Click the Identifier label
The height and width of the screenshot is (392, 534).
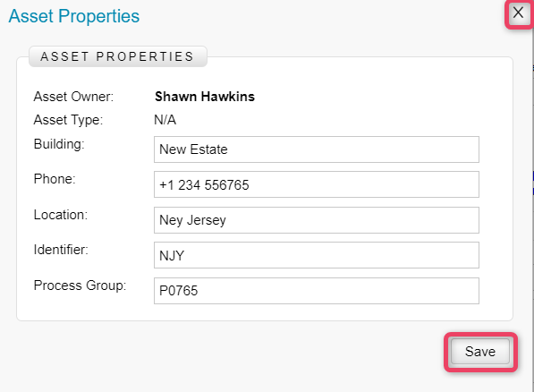click(61, 250)
